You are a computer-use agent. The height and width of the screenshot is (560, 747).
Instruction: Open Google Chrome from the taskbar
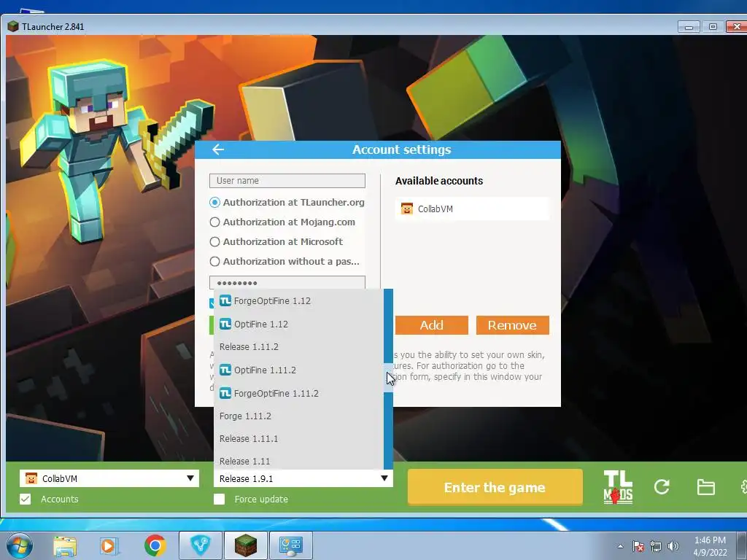155,545
